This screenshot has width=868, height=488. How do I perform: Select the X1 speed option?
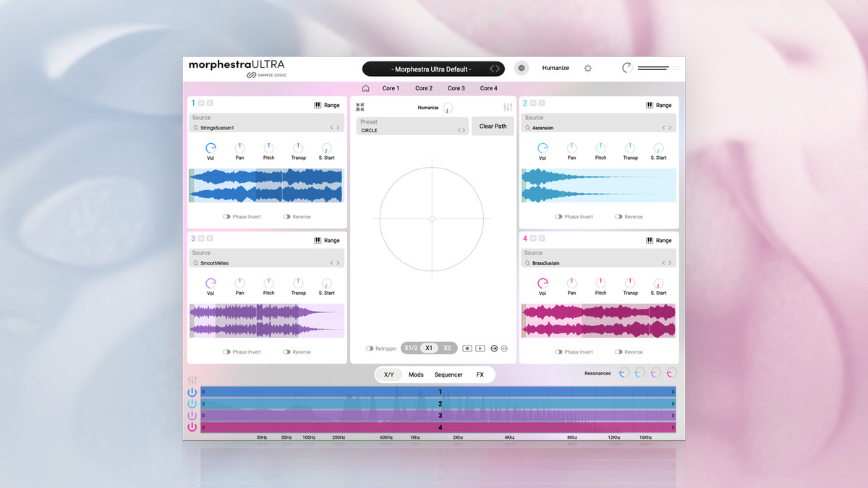click(429, 348)
